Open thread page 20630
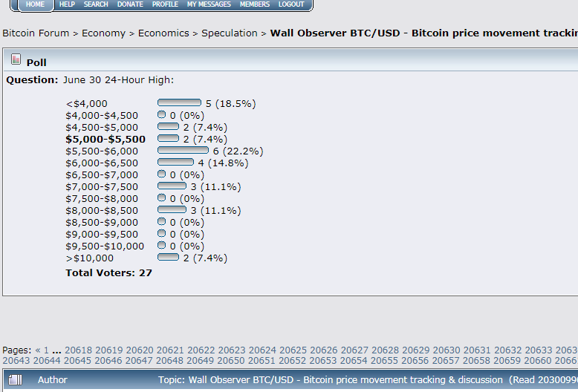The height and width of the screenshot is (392, 578). (447, 350)
